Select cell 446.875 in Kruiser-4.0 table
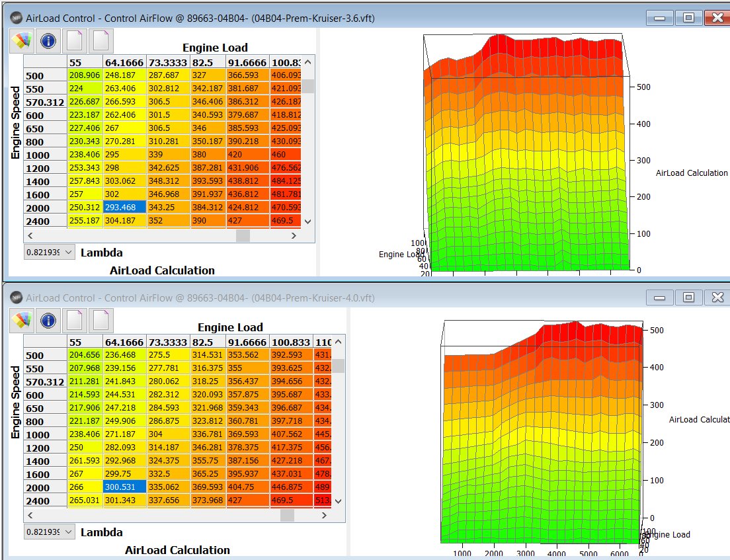Viewport: 730px width, 560px height. (x=291, y=487)
